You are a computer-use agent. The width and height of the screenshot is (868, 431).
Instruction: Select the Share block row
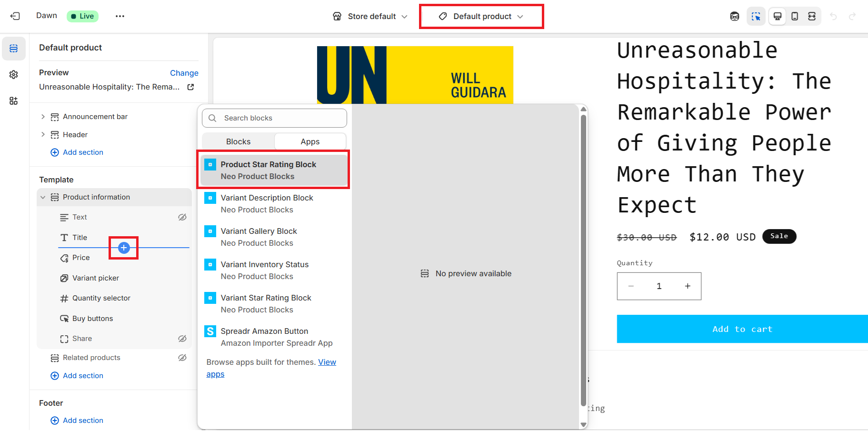(114, 339)
